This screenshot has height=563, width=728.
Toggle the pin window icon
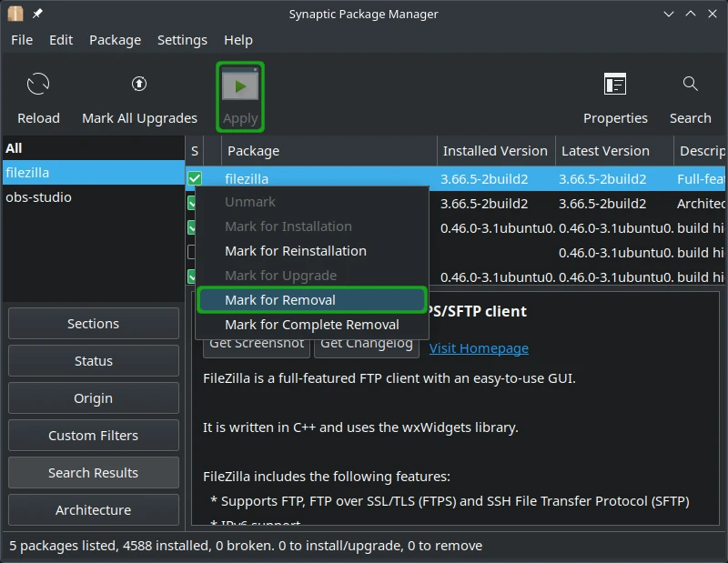coord(37,14)
